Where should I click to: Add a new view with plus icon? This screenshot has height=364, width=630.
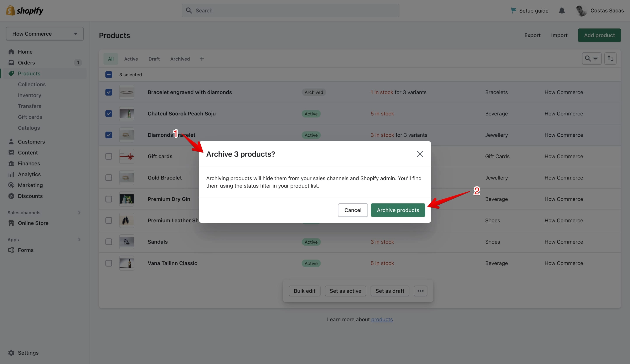point(202,59)
